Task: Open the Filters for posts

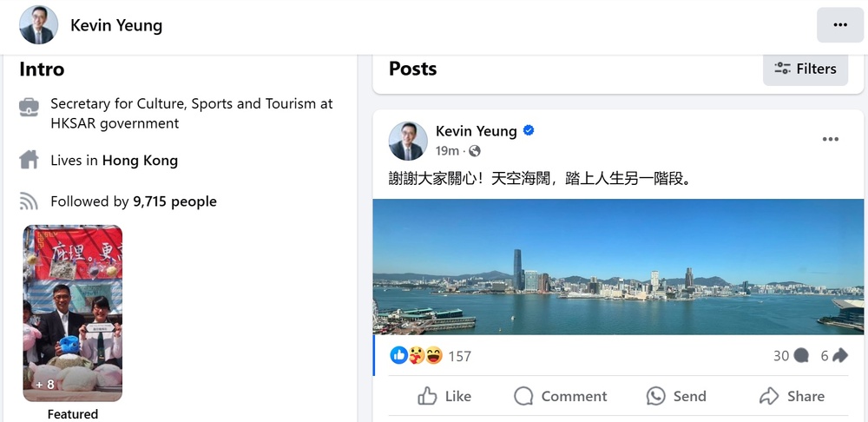Action: [806, 69]
